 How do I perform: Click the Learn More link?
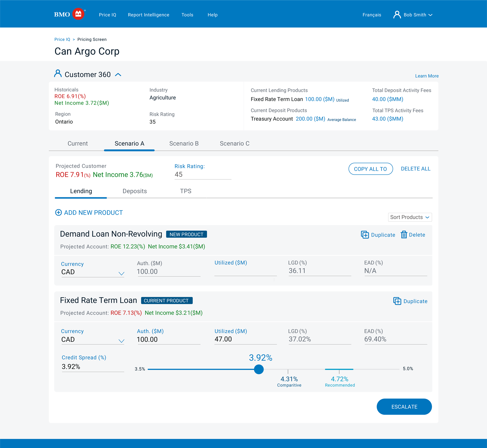[x=427, y=76]
